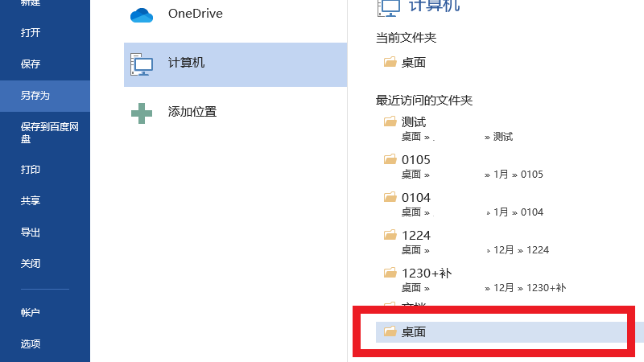644x362 pixels.
Task: Click the computer monitor icon
Action: coord(142,64)
